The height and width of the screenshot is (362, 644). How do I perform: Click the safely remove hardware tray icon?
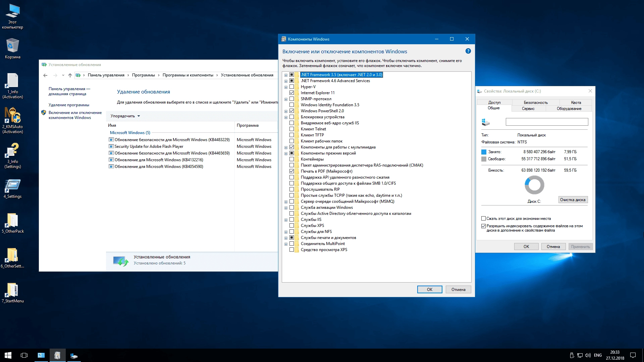pos(572,355)
